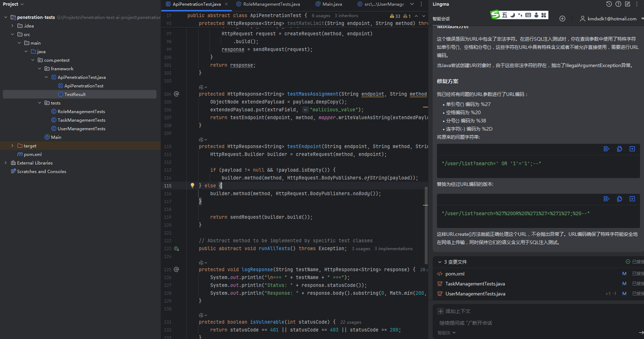Switch to the Main.java editor tab

coord(329,4)
